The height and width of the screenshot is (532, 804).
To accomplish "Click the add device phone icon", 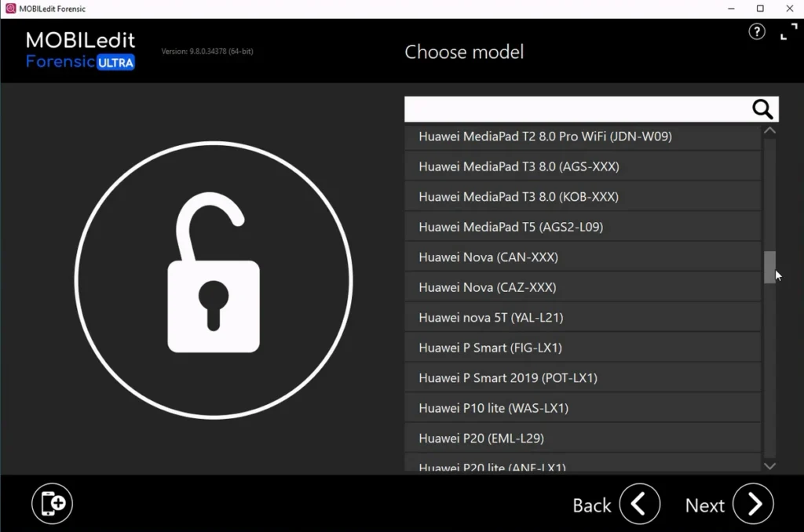I will coord(53,503).
